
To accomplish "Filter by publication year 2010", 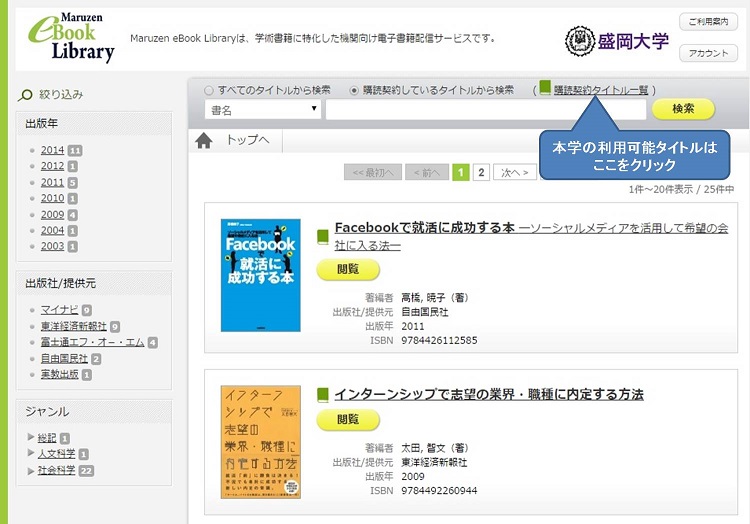I will [52, 198].
